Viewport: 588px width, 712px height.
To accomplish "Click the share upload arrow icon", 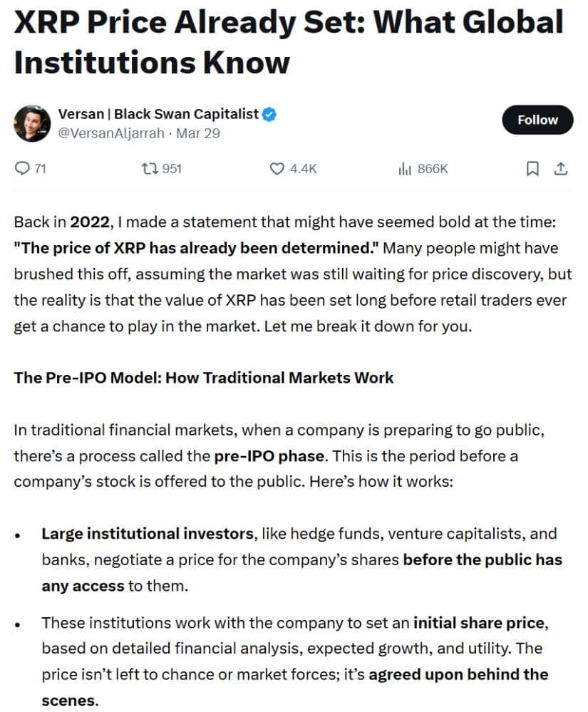I will click(561, 168).
